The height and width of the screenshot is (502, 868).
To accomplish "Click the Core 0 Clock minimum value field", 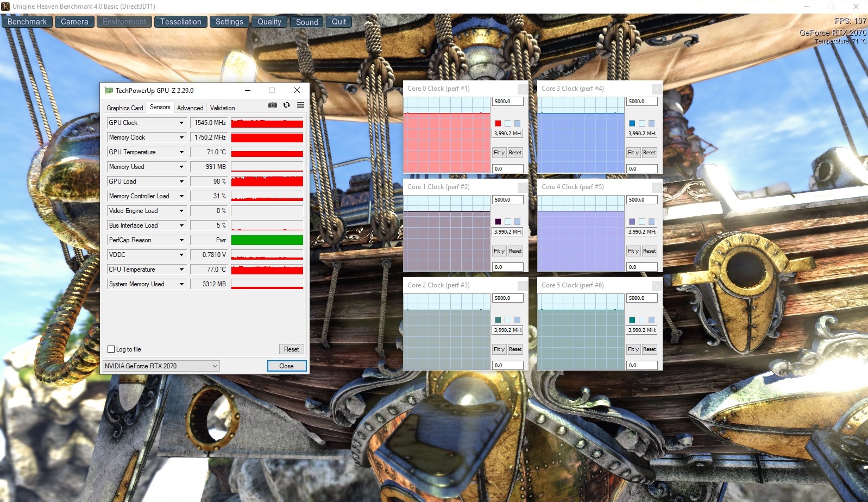I will click(508, 169).
